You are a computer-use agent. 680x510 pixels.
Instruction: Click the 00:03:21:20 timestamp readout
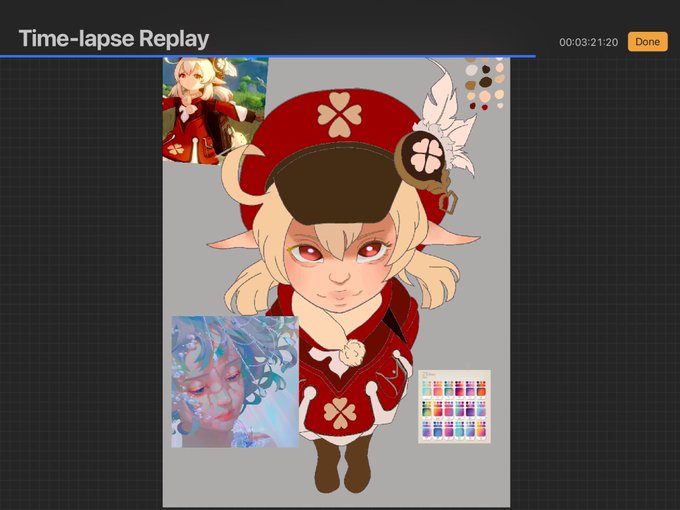(x=588, y=42)
